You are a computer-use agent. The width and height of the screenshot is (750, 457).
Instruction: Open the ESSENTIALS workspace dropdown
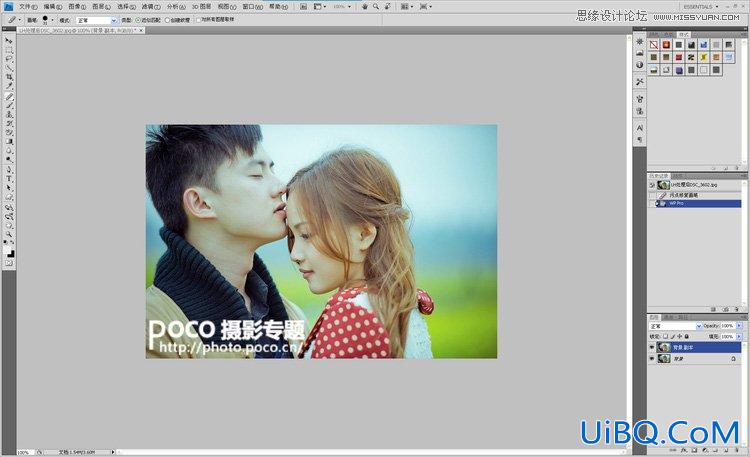click(x=701, y=7)
